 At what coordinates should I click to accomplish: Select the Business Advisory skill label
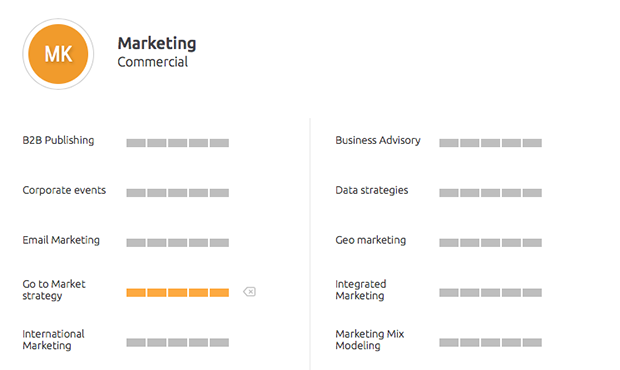(378, 140)
